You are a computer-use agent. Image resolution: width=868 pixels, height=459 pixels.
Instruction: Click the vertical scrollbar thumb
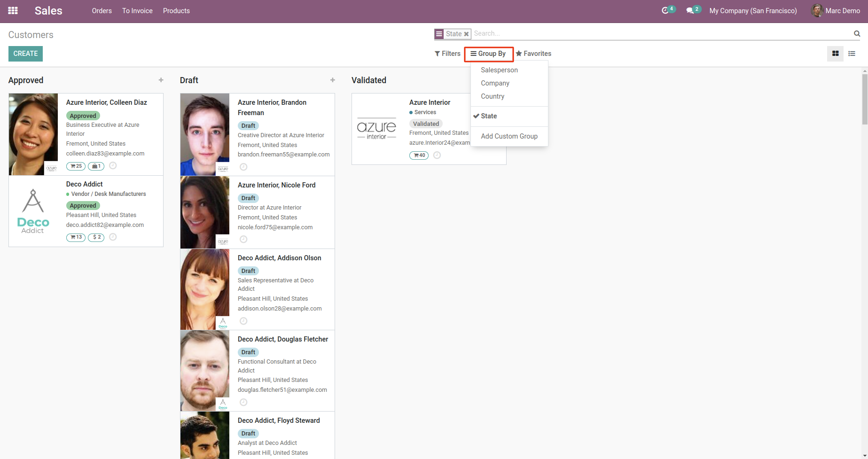865,99
